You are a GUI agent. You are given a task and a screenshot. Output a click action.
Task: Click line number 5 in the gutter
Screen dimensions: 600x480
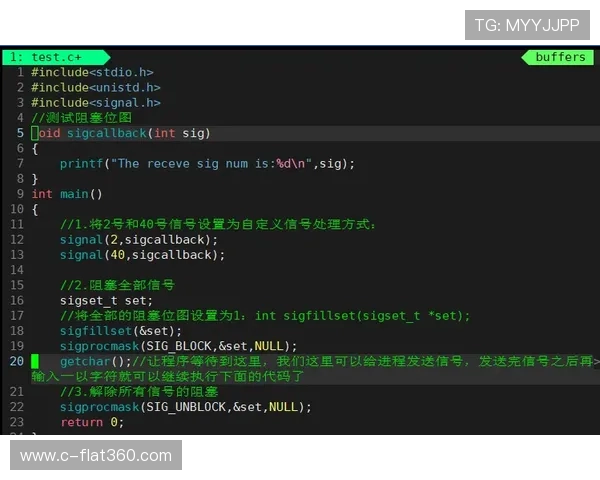click(x=20, y=133)
